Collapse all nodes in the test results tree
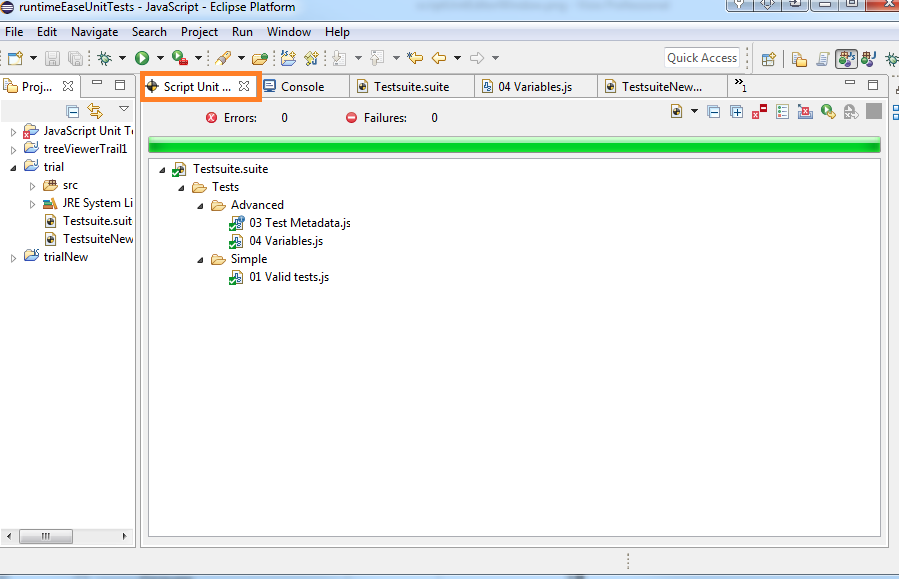This screenshot has width=899, height=579. click(x=714, y=111)
